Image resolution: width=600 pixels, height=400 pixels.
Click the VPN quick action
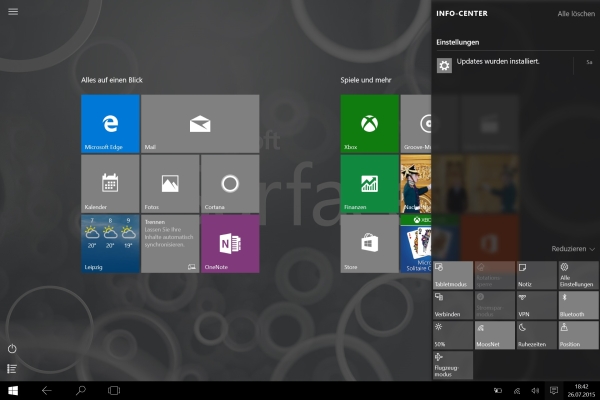coord(536,305)
